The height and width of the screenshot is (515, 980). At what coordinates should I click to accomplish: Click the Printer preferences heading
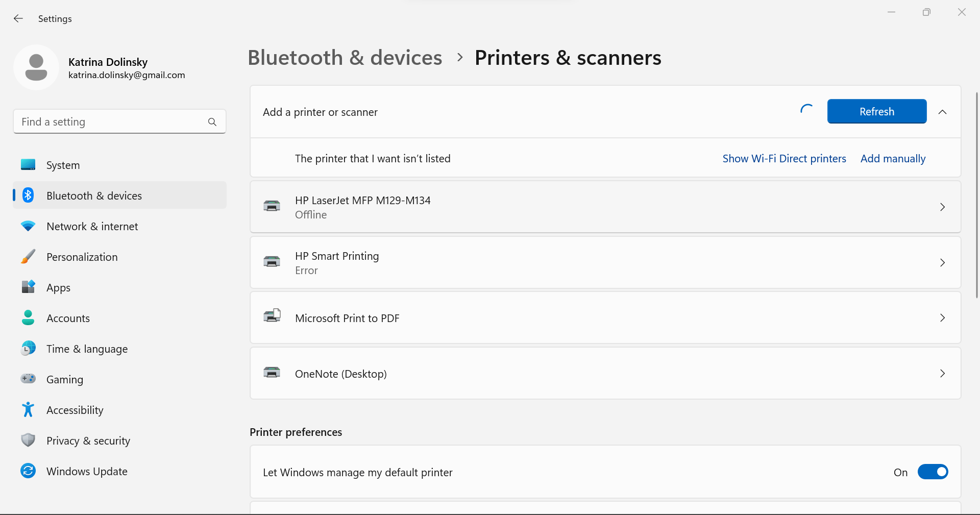296,432
